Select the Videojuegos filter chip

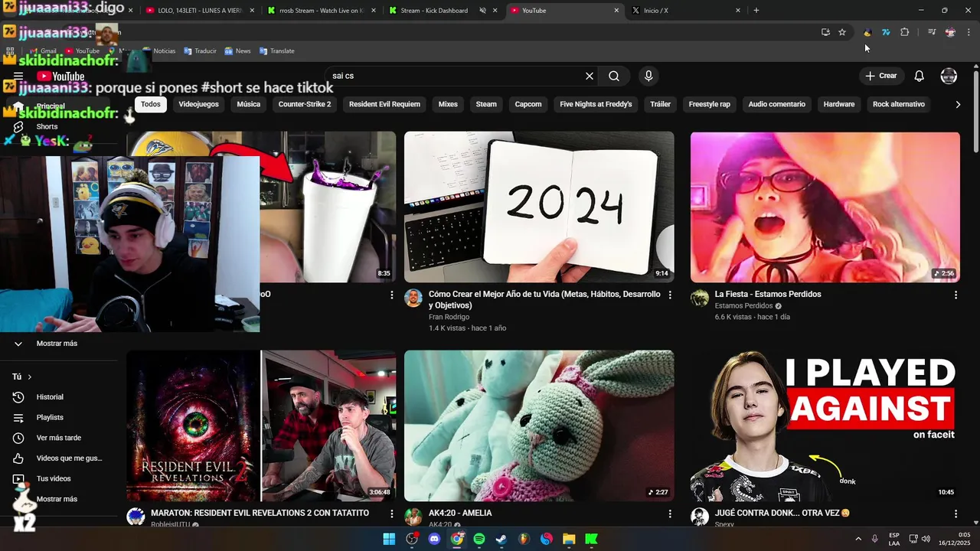[198, 104]
